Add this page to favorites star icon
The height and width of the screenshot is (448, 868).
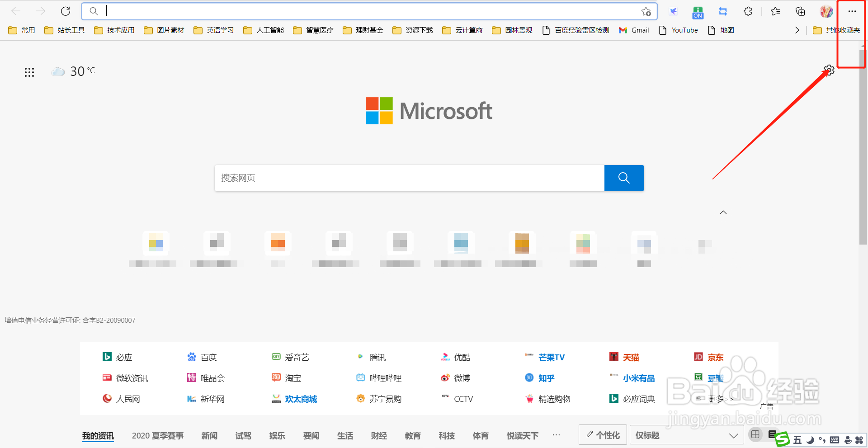[x=646, y=11]
